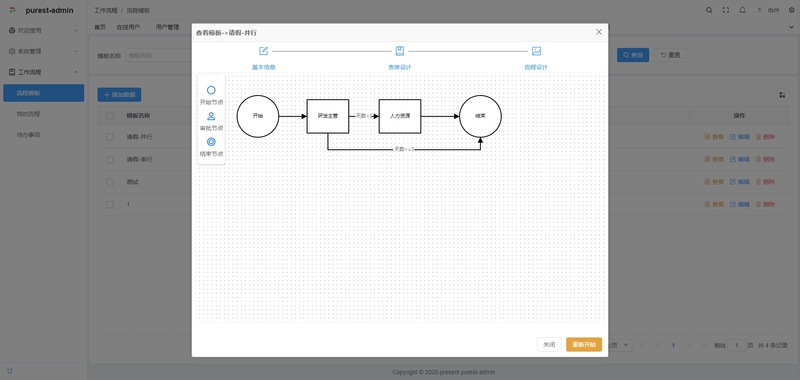This screenshot has width=800, height=380.
Task: Check the 请假-串行 row checkbox
Action: [110, 160]
